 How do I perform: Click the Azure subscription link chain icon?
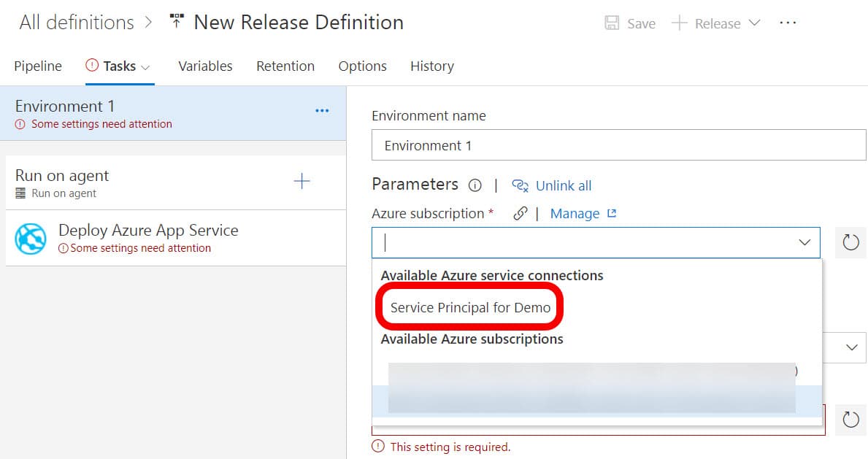(520, 213)
